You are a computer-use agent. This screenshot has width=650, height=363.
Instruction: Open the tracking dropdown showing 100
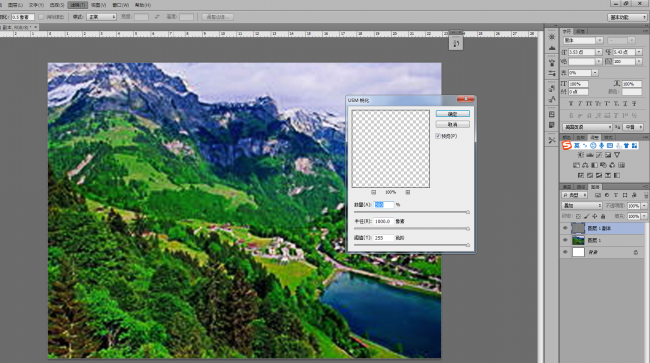[639, 61]
